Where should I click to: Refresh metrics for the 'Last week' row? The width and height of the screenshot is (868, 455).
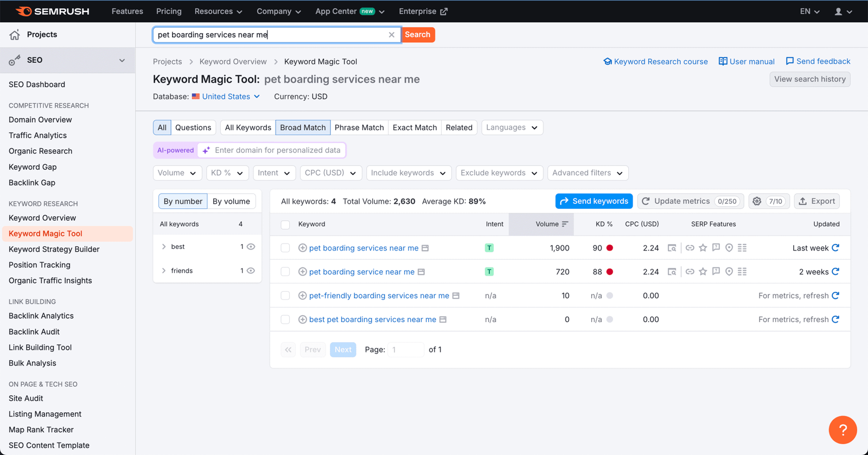click(x=835, y=248)
